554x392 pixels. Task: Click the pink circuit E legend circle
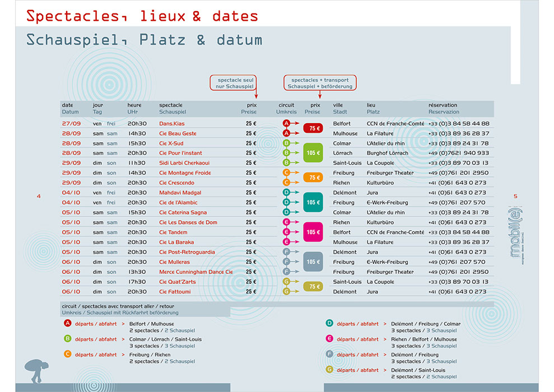tap(329, 339)
